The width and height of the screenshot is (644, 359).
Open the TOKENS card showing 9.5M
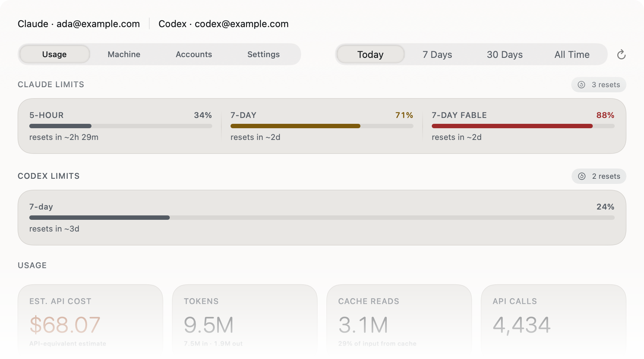tap(245, 322)
